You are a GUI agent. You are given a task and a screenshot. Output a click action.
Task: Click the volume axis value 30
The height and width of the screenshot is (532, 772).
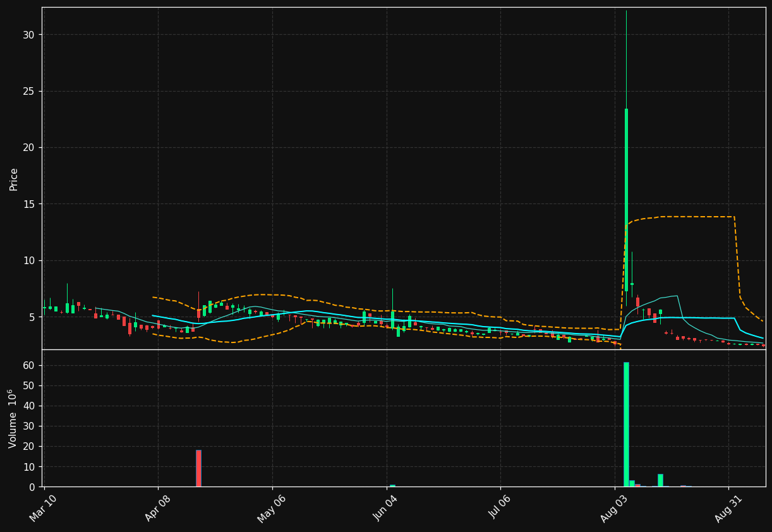coord(28,426)
